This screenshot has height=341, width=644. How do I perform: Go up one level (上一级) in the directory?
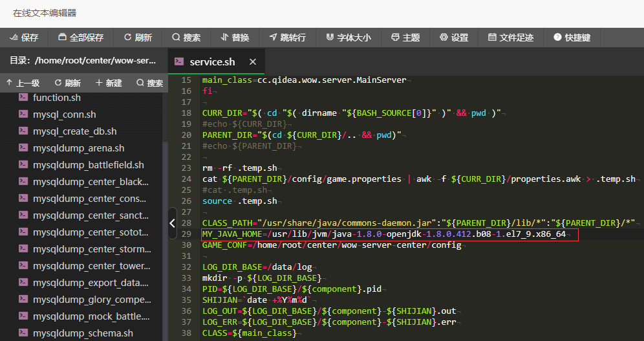23,83
